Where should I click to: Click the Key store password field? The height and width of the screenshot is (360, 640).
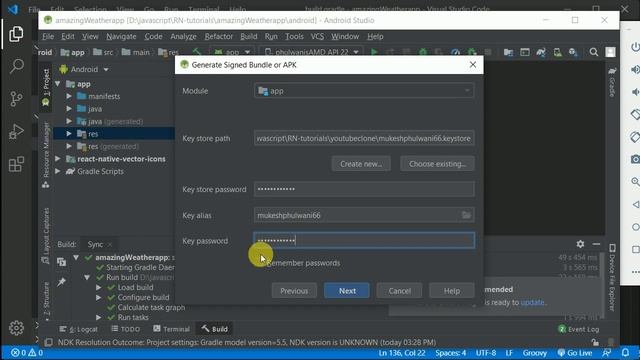tap(364, 189)
